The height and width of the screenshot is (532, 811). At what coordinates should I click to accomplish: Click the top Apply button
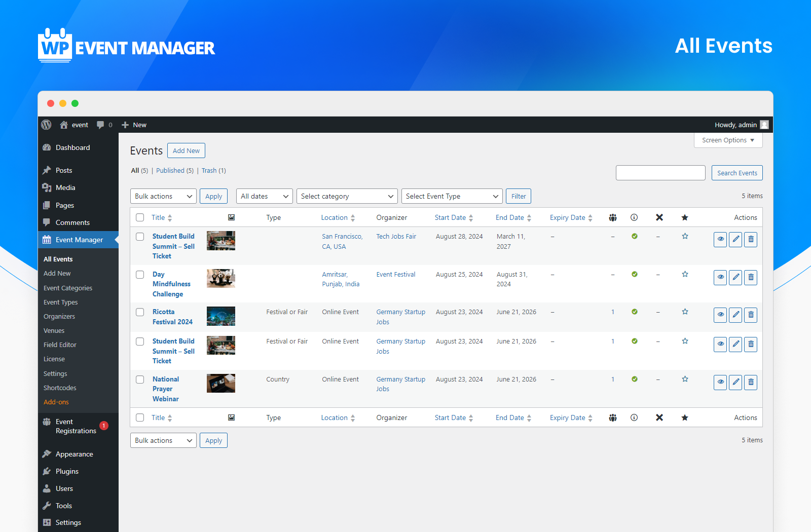tap(213, 196)
